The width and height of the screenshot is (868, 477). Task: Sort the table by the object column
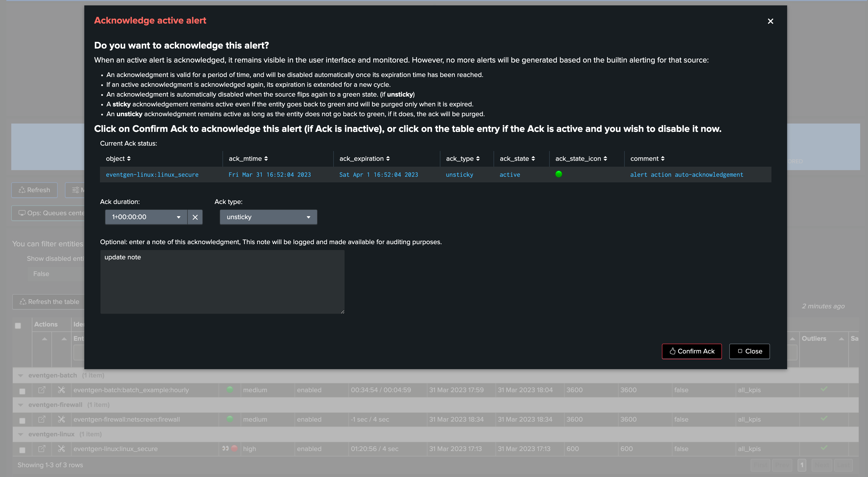pos(129,158)
